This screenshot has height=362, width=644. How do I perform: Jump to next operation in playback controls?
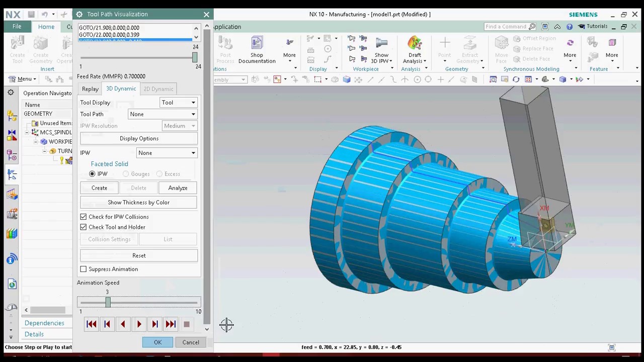[x=171, y=324]
